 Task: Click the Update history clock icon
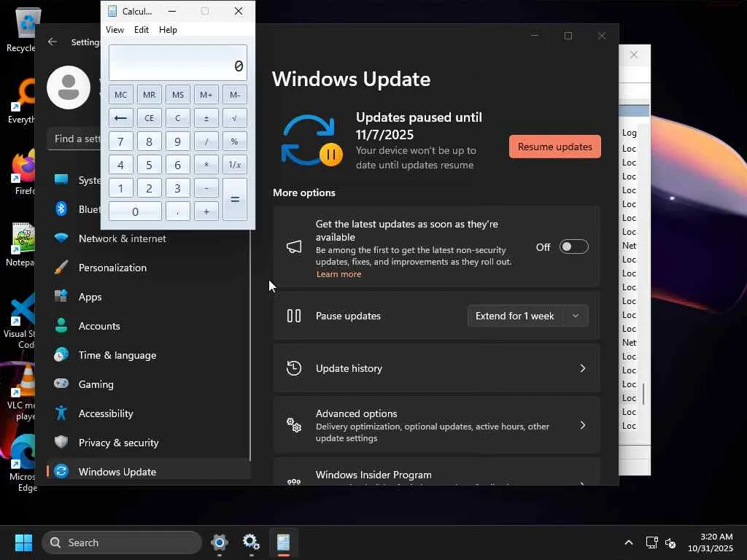294,368
